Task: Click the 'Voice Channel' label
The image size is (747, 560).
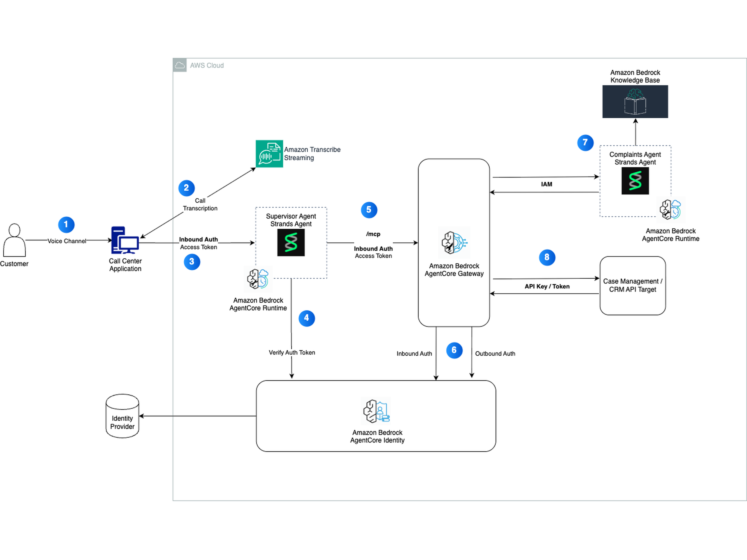Action: [x=66, y=241]
